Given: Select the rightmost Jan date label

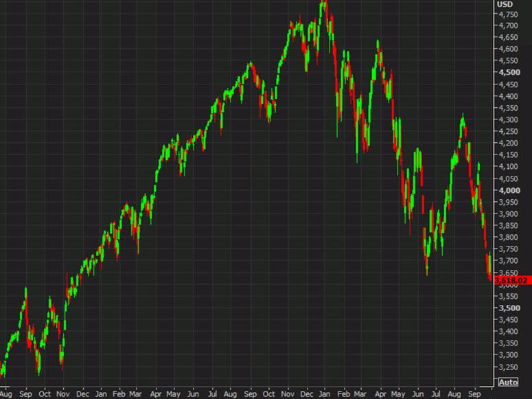Looking at the screenshot, I should tap(323, 394).
